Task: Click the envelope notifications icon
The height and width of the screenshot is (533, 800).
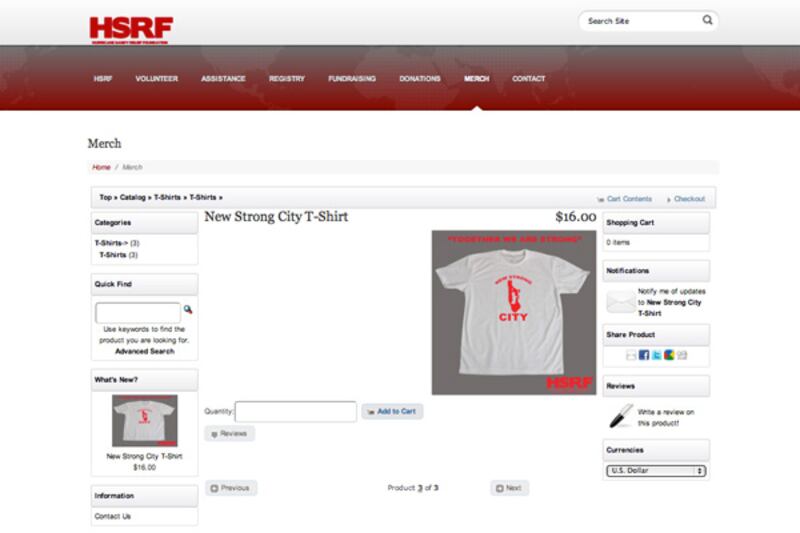Action: pyautogui.click(x=620, y=302)
